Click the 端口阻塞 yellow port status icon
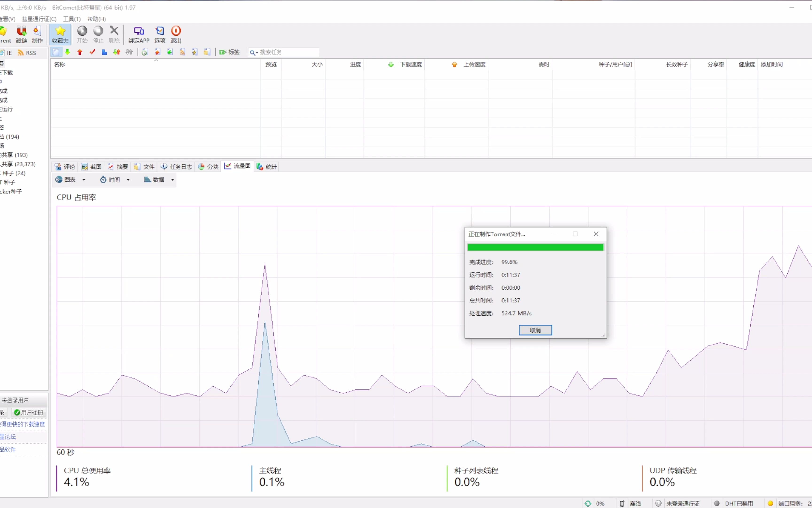The width and height of the screenshot is (812, 508). click(770, 503)
